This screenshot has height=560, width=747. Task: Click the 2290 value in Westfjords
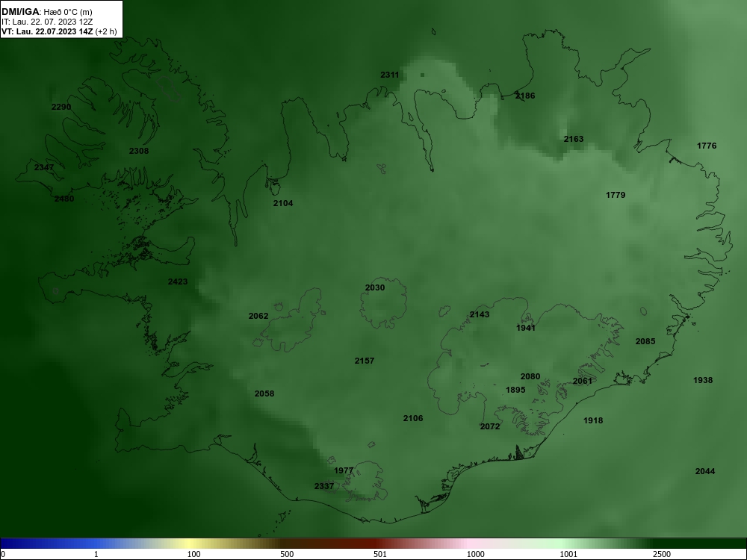click(x=61, y=107)
